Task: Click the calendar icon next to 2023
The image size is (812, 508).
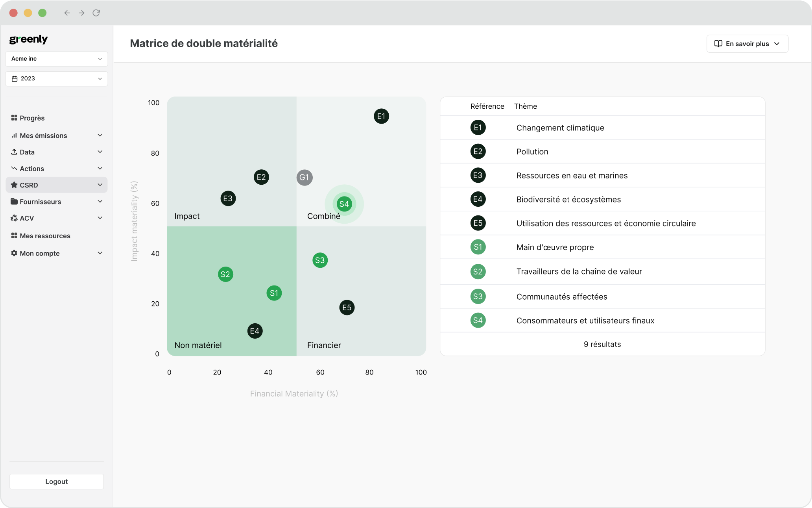Action: coord(15,78)
